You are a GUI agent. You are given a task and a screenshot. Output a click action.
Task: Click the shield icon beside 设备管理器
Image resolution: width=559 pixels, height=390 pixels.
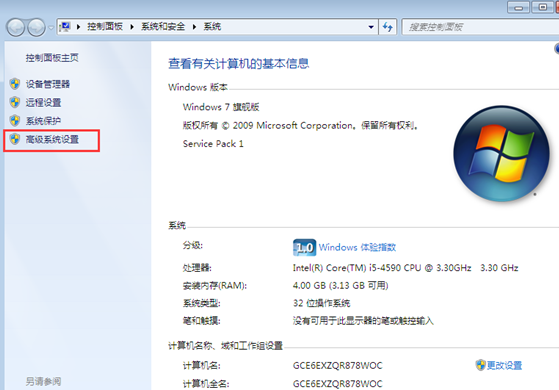pyautogui.click(x=15, y=84)
